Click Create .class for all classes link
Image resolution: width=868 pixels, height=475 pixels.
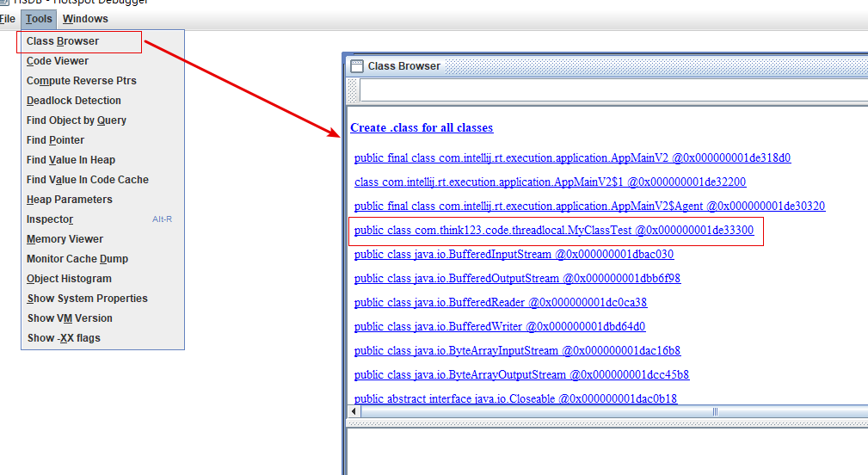[x=422, y=127]
